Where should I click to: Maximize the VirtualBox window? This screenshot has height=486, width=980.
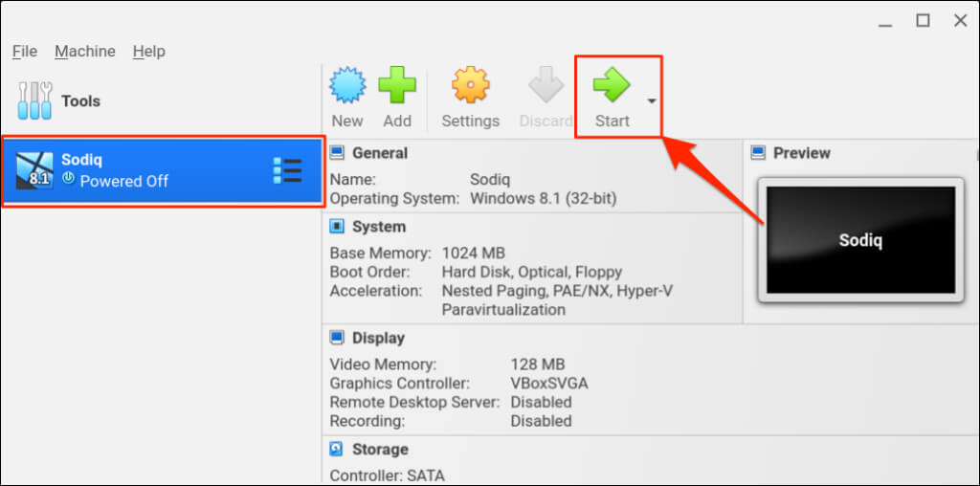(x=923, y=20)
